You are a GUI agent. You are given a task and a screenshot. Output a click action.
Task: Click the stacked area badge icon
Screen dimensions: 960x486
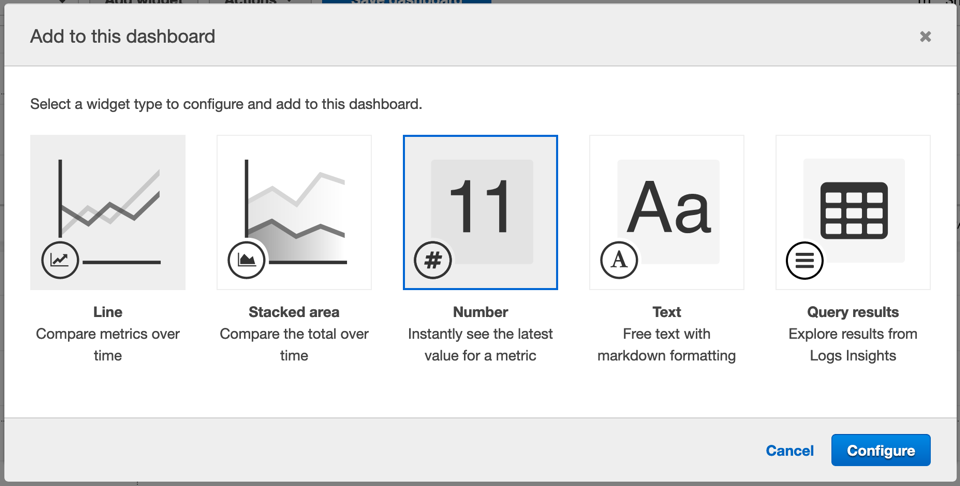(x=246, y=261)
